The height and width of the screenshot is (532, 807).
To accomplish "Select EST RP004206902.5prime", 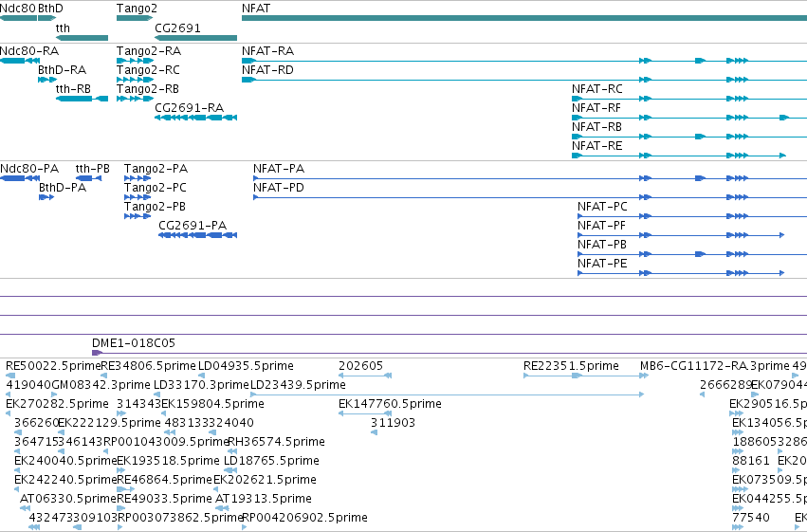I will (304, 519).
